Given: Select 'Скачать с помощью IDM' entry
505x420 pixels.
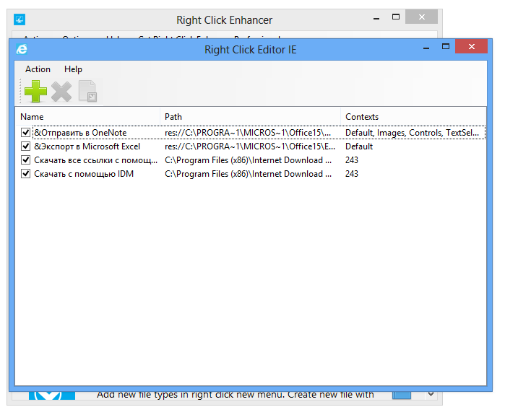Looking at the screenshot, I should (84, 174).
